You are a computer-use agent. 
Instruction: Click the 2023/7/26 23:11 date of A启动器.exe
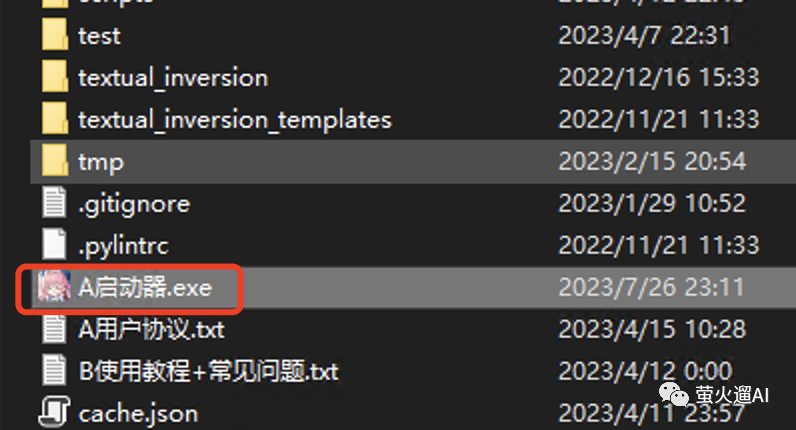coord(651,287)
